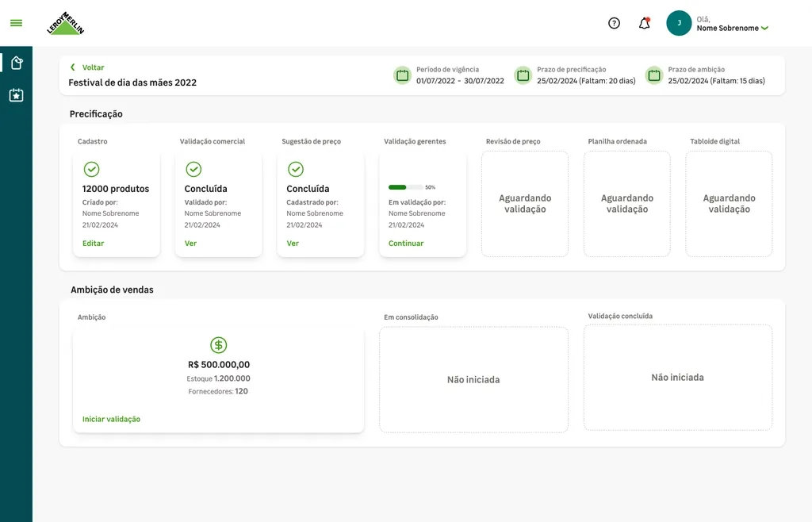This screenshot has width=812, height=522.
Task: Click the user avatar circle J
Action: pos(679,23)
